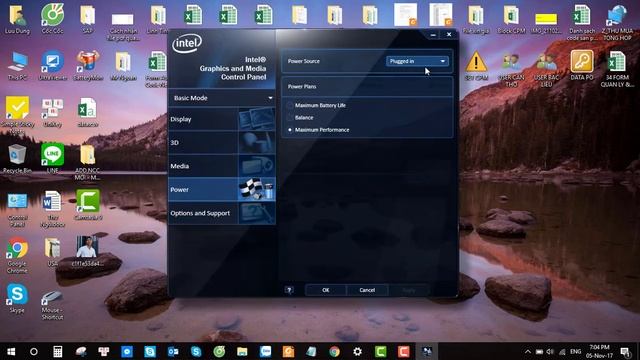Image resolution: width=640 pixels, height=360 pixels.
Task: Open Settings gear on taskbar
Action: coord(358,351)
